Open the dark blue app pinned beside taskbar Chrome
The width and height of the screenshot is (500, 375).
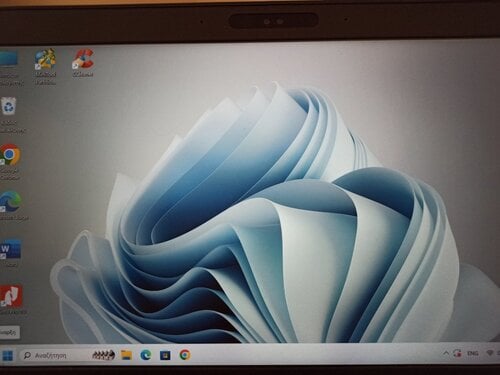tap(165, 355)
